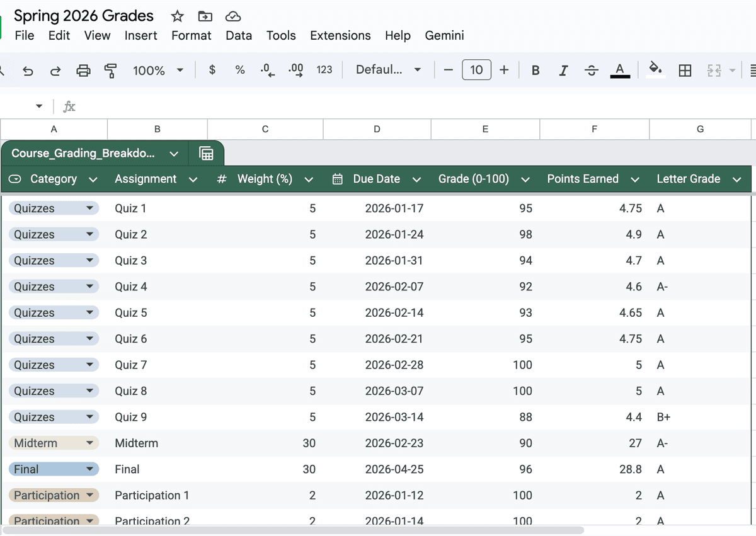Check save status via cloud icon

click(x=232, y=17)
